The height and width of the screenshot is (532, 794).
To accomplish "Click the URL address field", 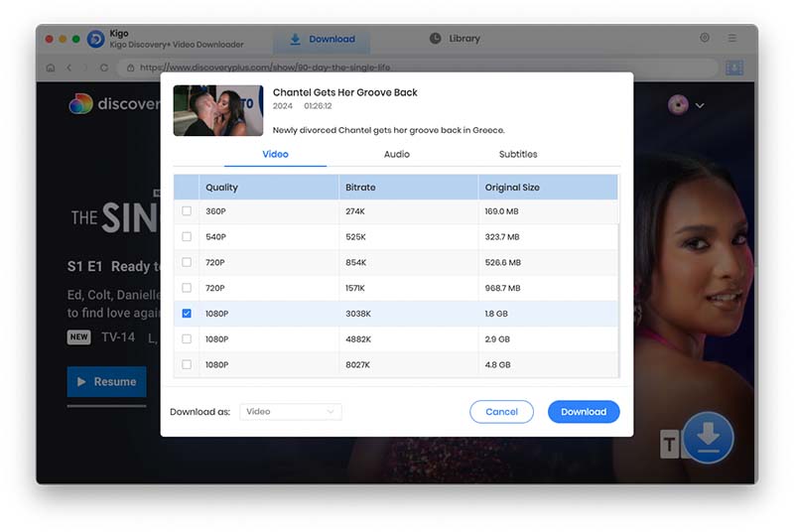I will click(418, 67).
